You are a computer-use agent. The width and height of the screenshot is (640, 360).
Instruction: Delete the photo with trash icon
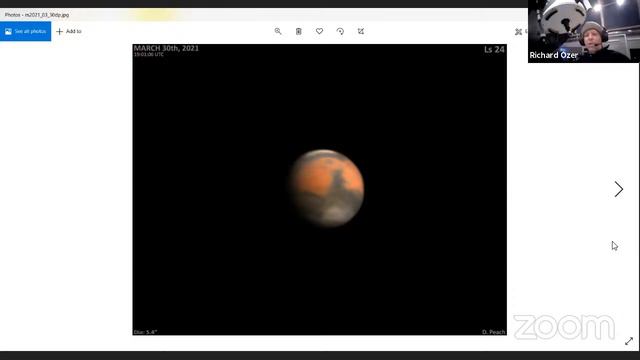click(299, 31)
